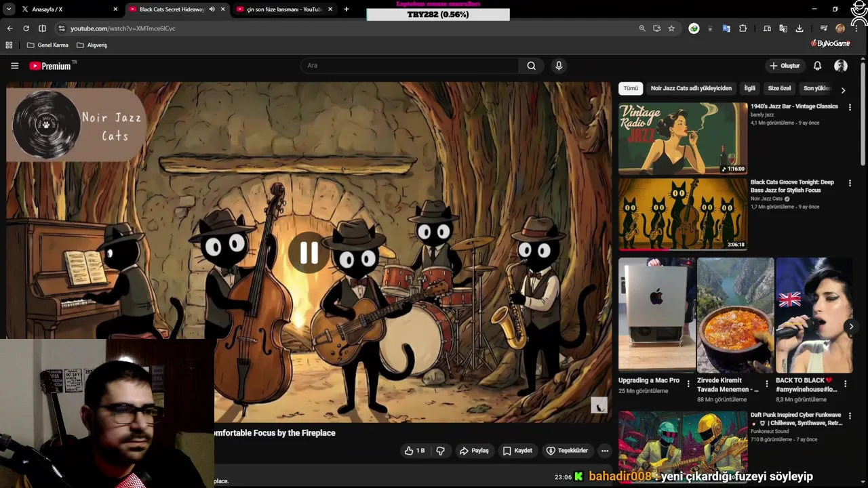This screenshot has height=488, width=868.
Task: Select the İlgili filter chip
Action: point(749,88)
